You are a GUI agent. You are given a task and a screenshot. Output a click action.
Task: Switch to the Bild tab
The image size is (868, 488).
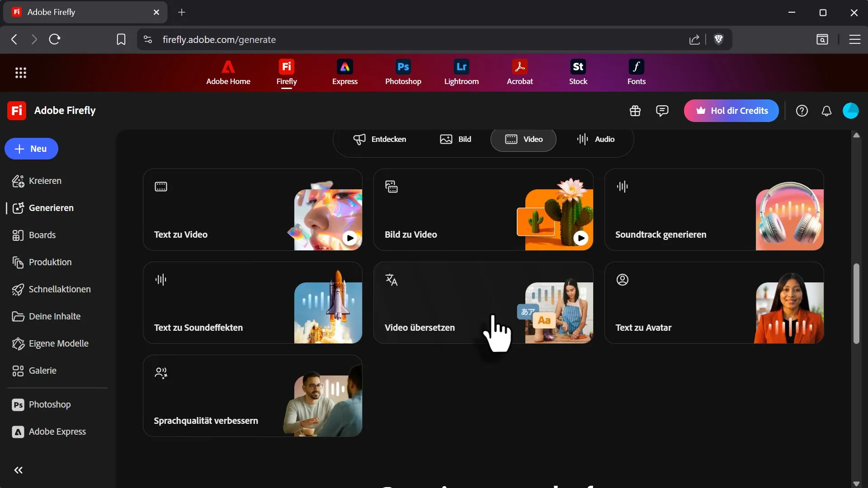coord(456,139)
